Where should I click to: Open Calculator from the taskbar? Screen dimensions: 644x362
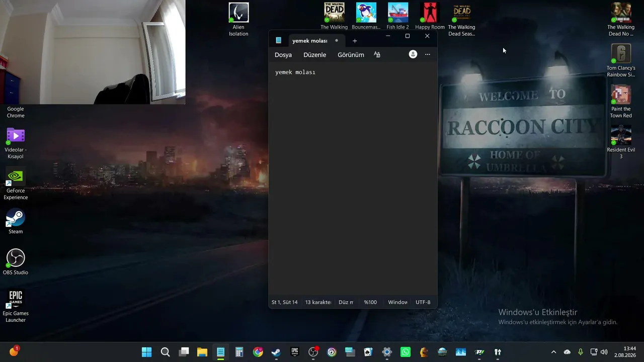[x=239, y=352]
